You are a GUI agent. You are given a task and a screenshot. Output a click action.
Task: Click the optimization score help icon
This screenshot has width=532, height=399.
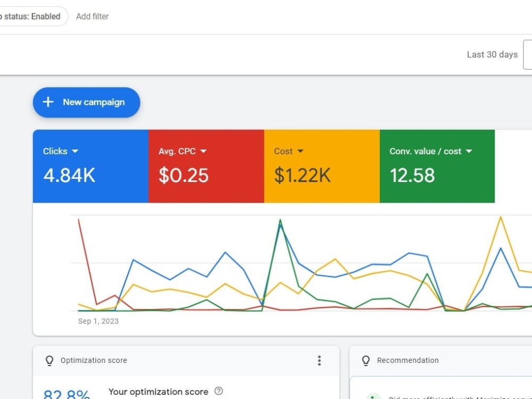219,391
